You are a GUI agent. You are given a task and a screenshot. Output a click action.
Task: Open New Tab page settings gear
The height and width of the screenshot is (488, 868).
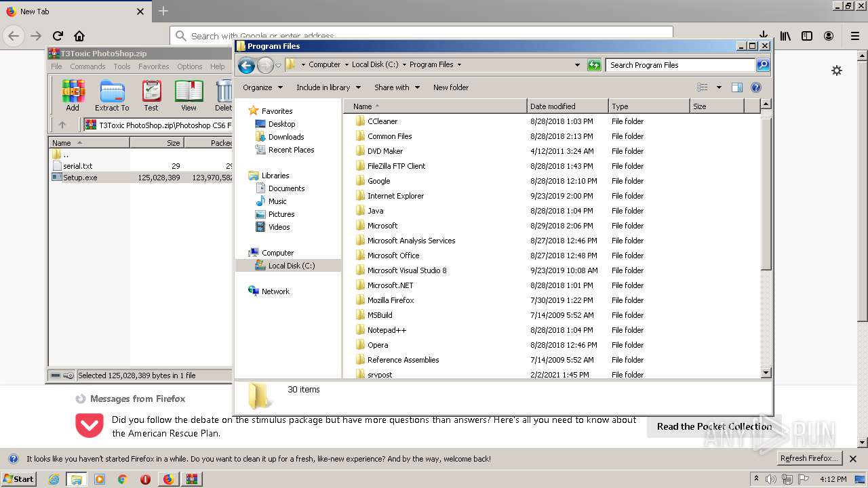tap(837, 70)
